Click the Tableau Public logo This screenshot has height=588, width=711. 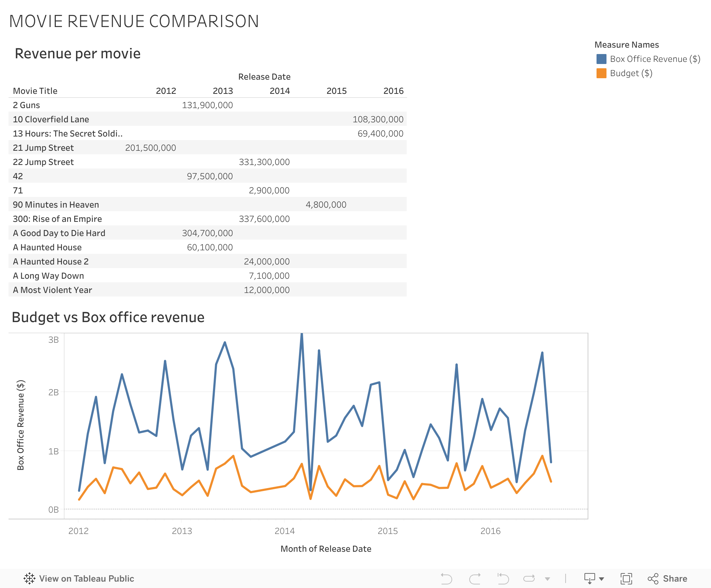(x=30, y=578)
